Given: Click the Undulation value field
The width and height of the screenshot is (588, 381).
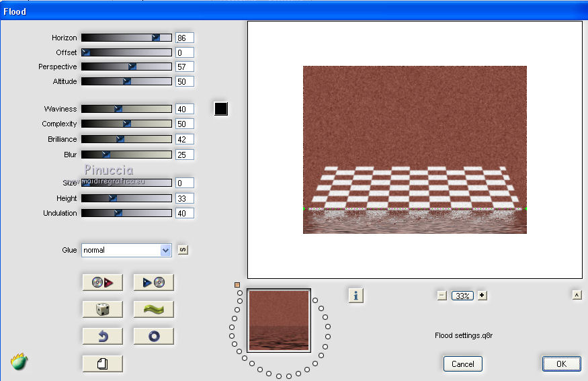Looking at the screenshot, I should [185, 213].
